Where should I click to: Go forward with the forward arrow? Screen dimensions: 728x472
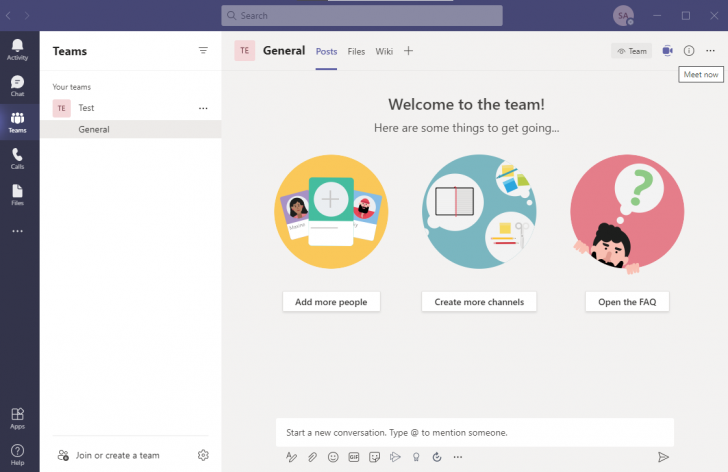pos(27,16)
